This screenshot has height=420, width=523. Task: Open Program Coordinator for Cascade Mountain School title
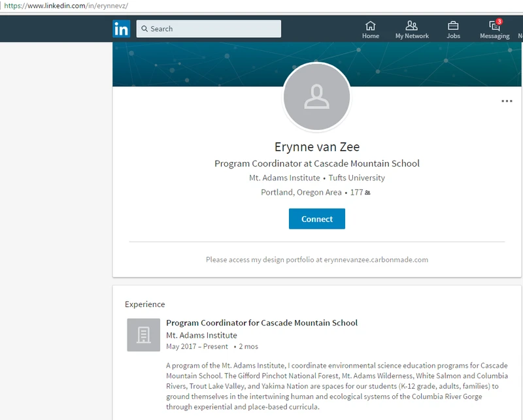point(262,323)
